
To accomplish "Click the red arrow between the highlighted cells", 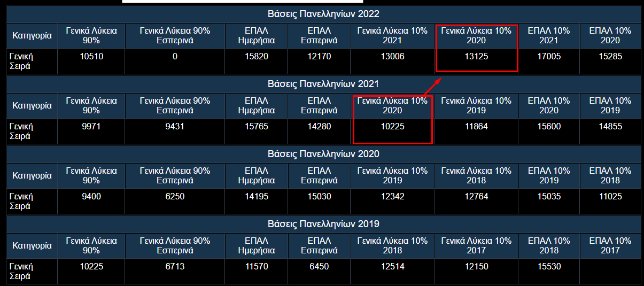I will (433, 86).
